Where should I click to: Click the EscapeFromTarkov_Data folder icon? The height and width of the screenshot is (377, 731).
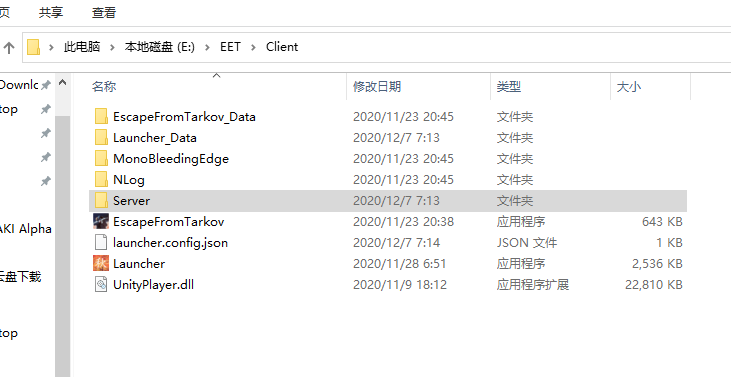click(x=101, y=117)
